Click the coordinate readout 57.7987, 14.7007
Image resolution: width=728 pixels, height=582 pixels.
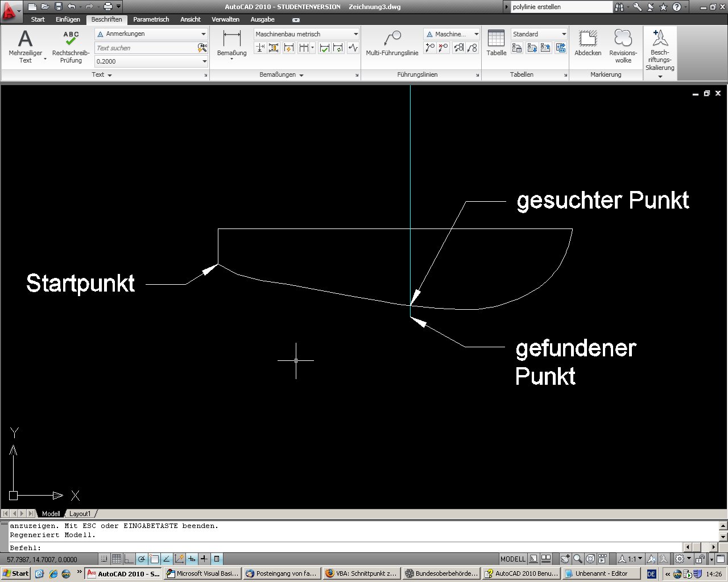(x=42, y=559)
